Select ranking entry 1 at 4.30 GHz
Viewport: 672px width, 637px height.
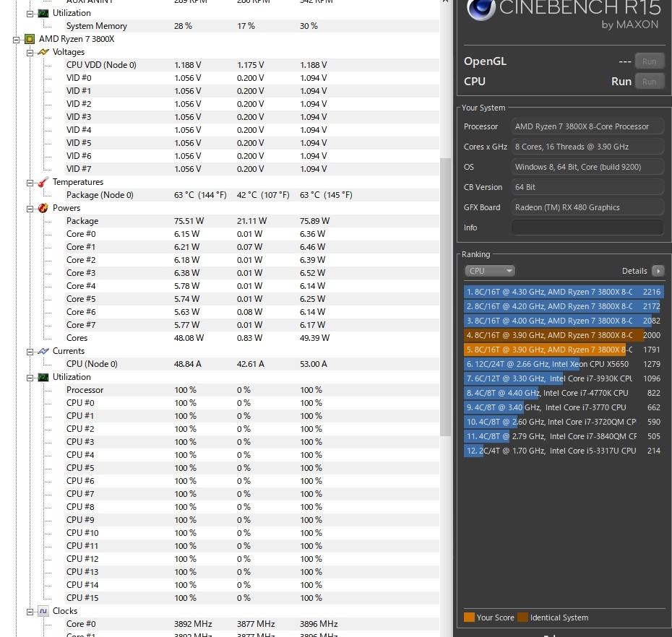point(564,292)
